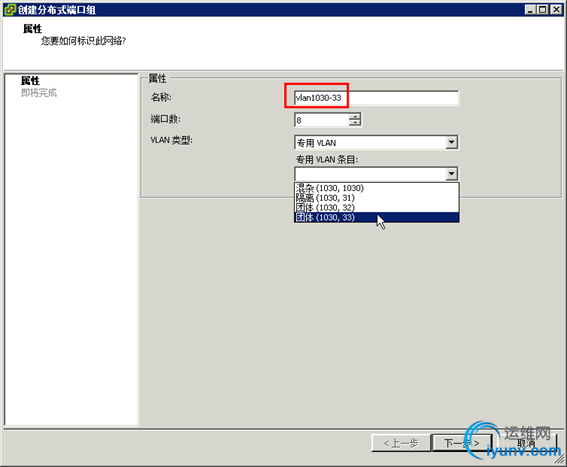Click the 端口数: label

pos(166,119)
